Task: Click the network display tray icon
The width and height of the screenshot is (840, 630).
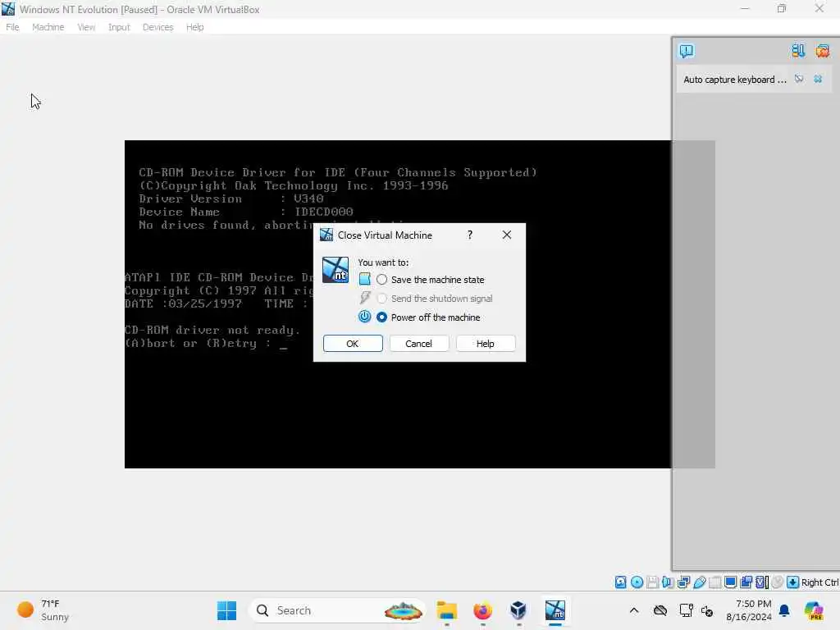Action: click(686, 610)
